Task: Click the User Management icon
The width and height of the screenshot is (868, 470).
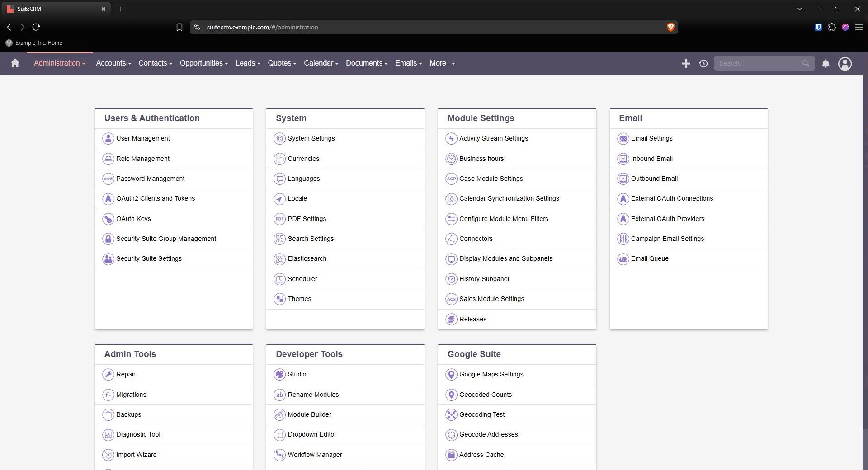Action: [108, 139]
